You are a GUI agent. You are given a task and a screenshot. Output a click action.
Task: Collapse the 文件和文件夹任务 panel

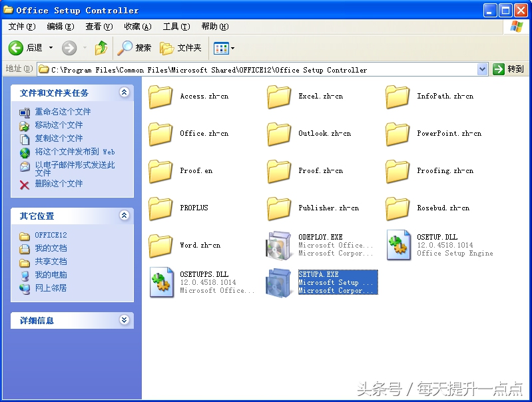[125, 93]
